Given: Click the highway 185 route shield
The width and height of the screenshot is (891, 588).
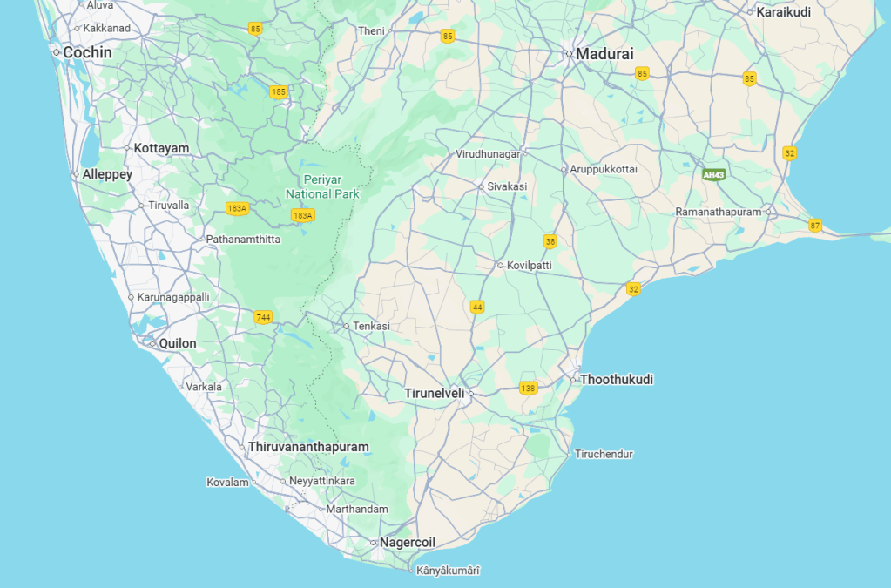Looking at the screenshot, I should (279, 91).
